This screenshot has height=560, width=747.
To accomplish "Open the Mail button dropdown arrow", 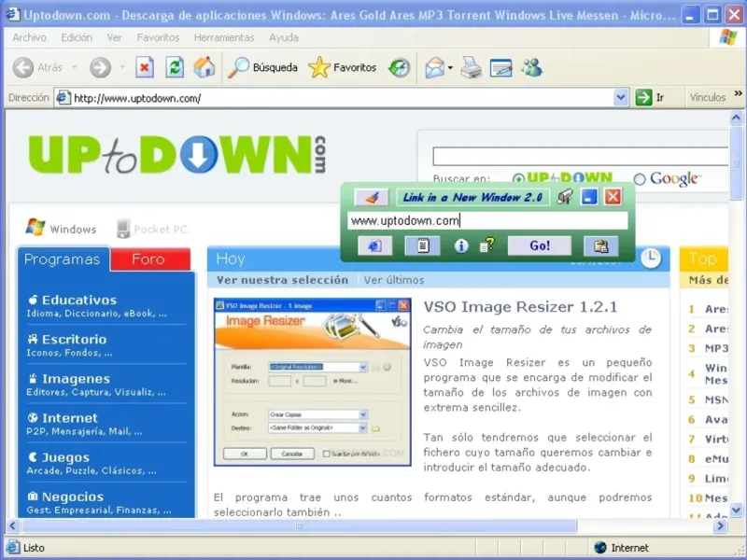I will [450, 68].
